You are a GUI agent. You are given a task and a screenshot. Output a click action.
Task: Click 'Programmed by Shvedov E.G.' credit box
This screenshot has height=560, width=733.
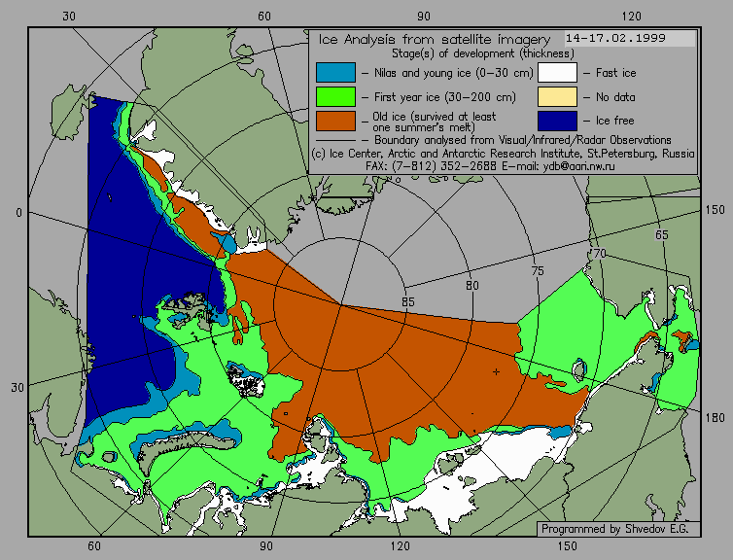point(618,529)
